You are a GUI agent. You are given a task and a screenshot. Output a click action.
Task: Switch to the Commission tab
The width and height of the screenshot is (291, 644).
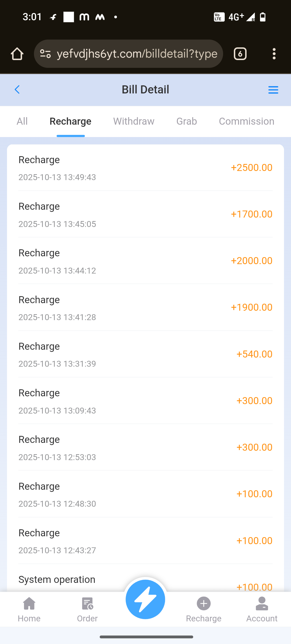point(246,121)
